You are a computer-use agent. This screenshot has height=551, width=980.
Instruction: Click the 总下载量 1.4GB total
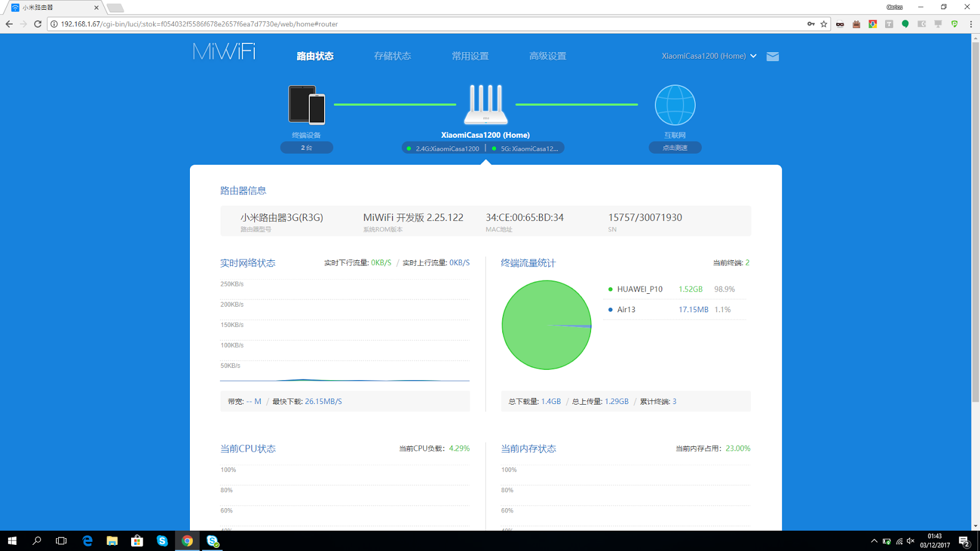coord(535,402)
